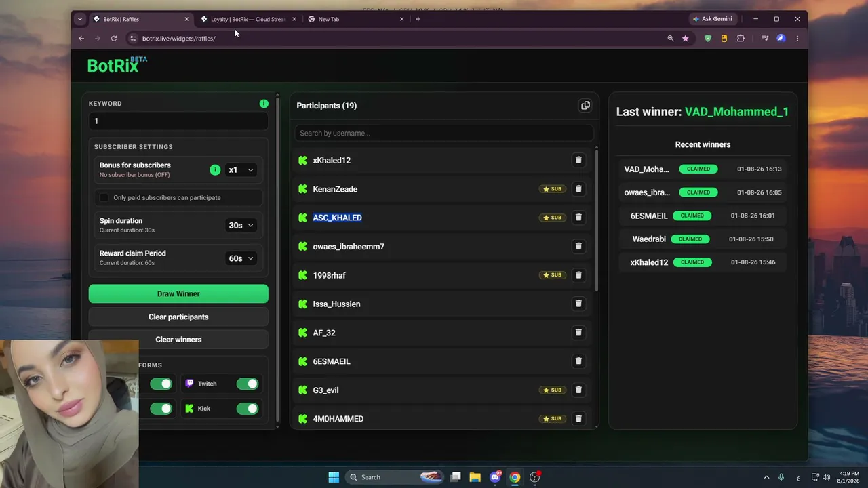
Task: Delete AF_32 using the trash icon
Action: pos(578,333)
